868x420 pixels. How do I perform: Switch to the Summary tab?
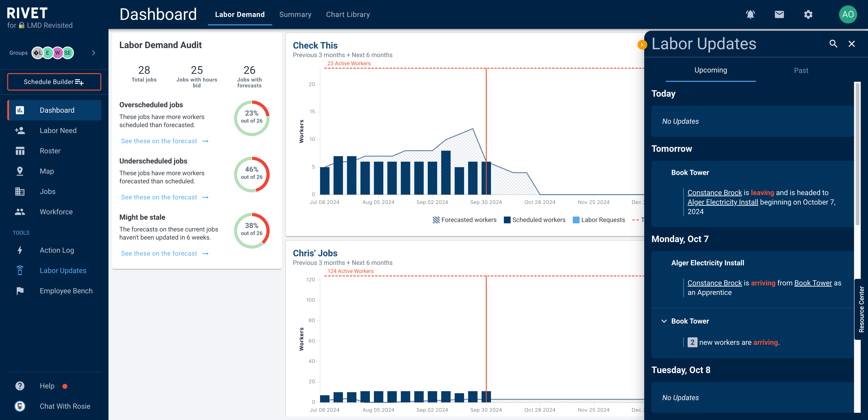pos(295,14)
